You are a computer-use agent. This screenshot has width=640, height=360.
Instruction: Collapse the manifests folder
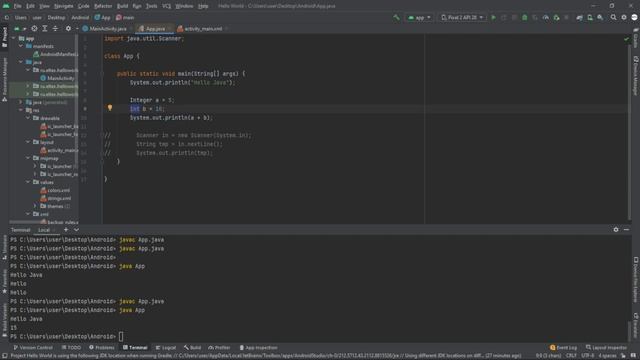pos(21,46)
